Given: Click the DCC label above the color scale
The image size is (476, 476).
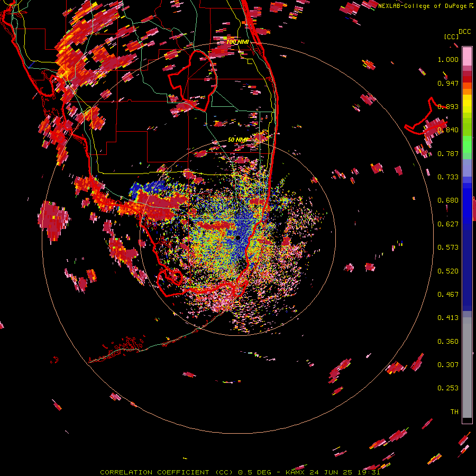Looking at the screenshot, I should 465,32.
